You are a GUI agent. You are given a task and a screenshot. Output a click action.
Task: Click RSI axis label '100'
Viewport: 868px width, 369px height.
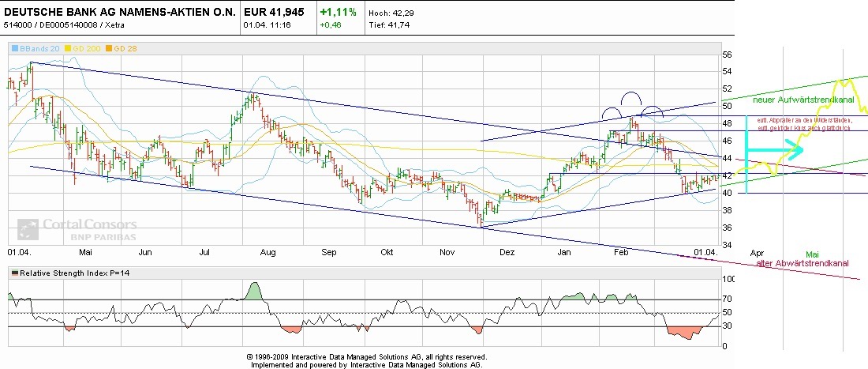pos(729,280)
